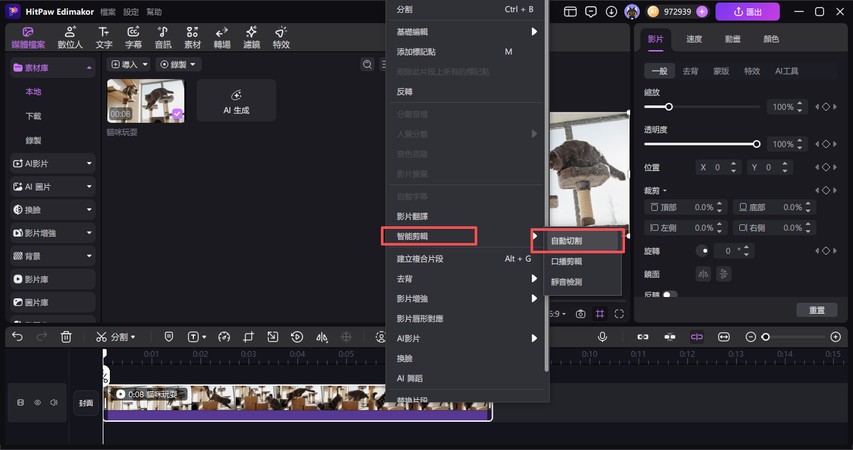
Task: Open the 錄製 record dropdown
Action: [x=178, y=64]
